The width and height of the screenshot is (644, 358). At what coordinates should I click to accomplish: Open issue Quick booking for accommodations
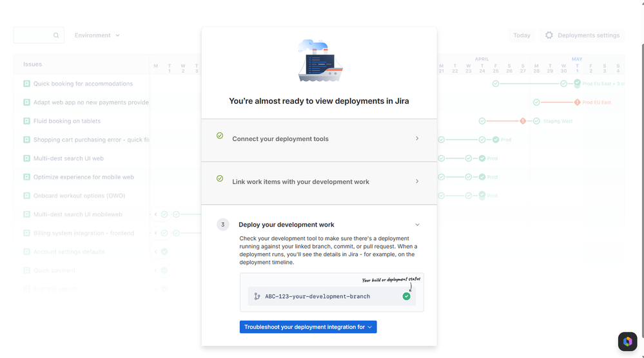click(83, 84)
